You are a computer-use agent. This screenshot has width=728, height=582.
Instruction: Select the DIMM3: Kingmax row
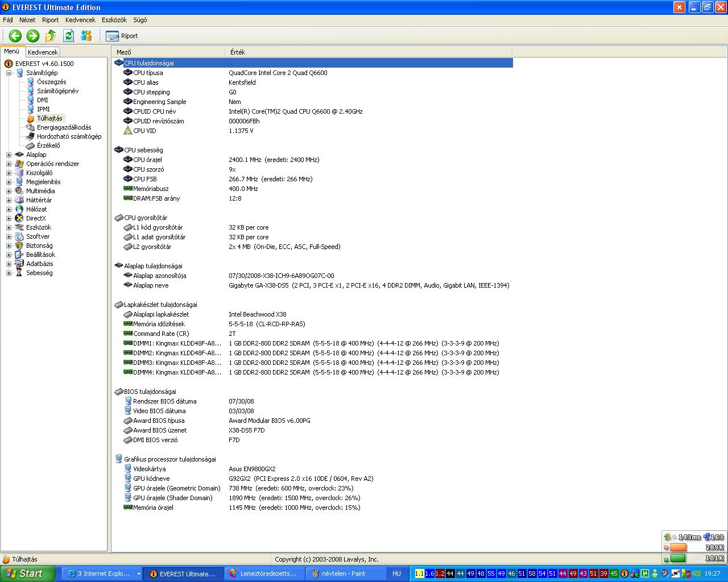(x=313, y=363)
